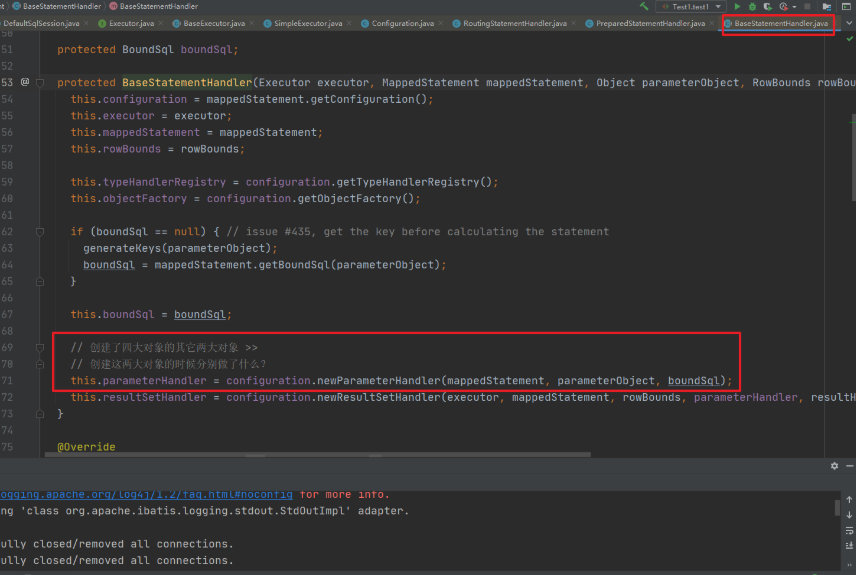
Task: Click the green hammer Build Project icon
Action: [x=644, y=7]
